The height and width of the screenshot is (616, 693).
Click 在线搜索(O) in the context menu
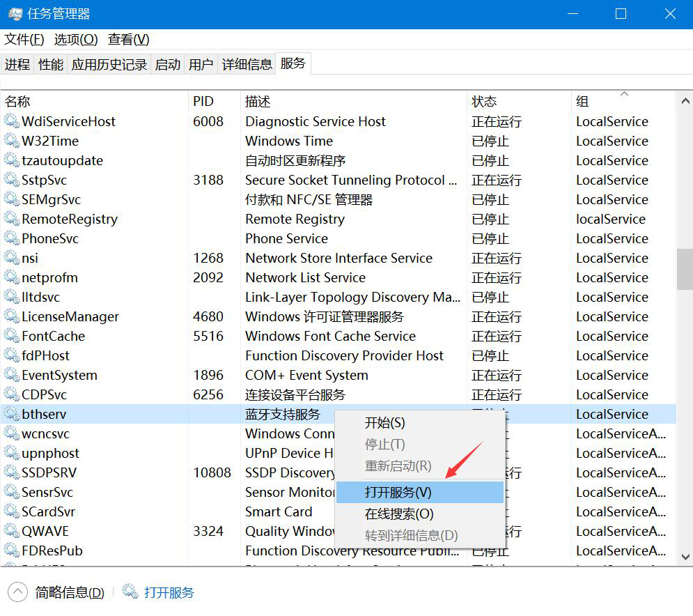(399, 514)
